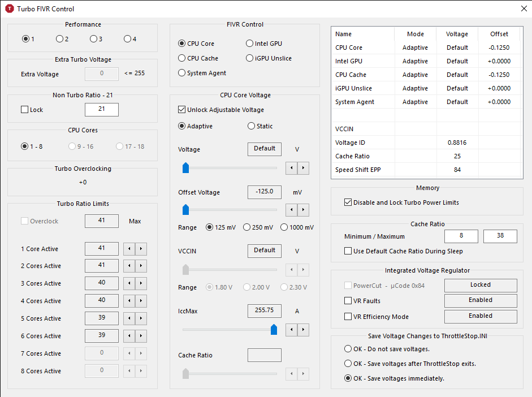The image size is (532, 397).
Task: Select Performance profile 2
Action: [62, 38]
